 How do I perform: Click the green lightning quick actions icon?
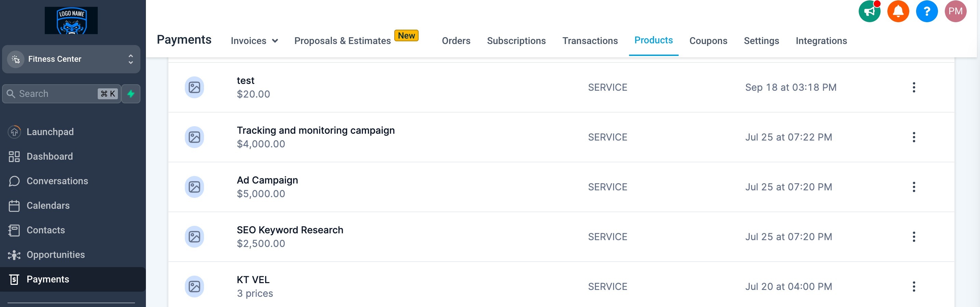131,94
